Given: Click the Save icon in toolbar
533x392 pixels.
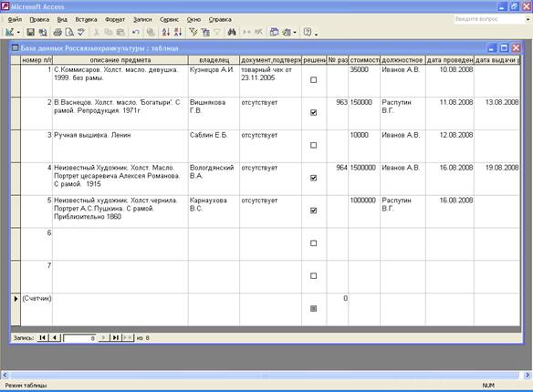Looking at the screenshot, I should point(31,32).
